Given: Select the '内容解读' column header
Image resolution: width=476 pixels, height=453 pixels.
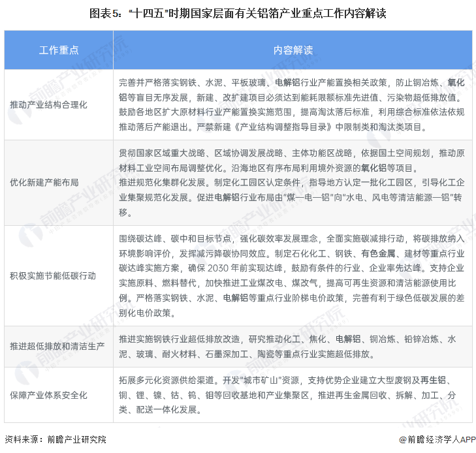Looking at the screenshot, I should (x=293, y=50).
